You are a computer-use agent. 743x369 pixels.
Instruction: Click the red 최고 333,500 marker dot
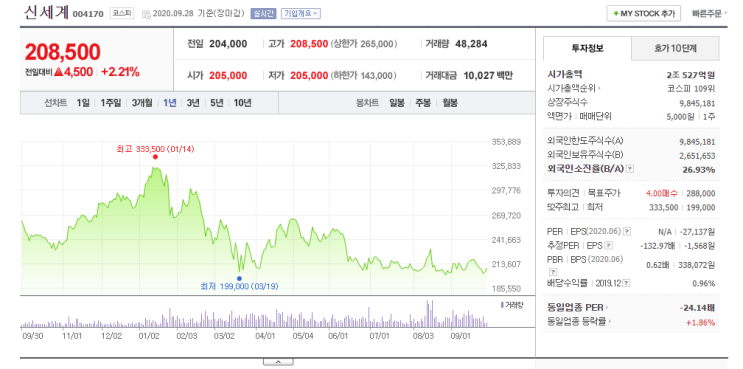coord(155,157)
